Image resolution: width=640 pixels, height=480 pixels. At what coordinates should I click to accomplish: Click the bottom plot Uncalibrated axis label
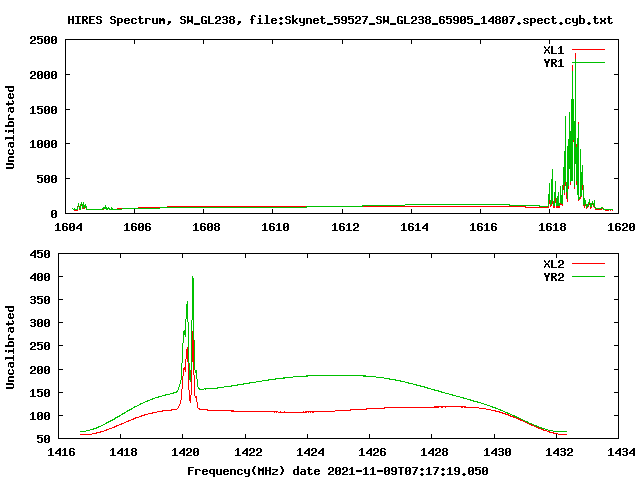(x=10, y=347)
